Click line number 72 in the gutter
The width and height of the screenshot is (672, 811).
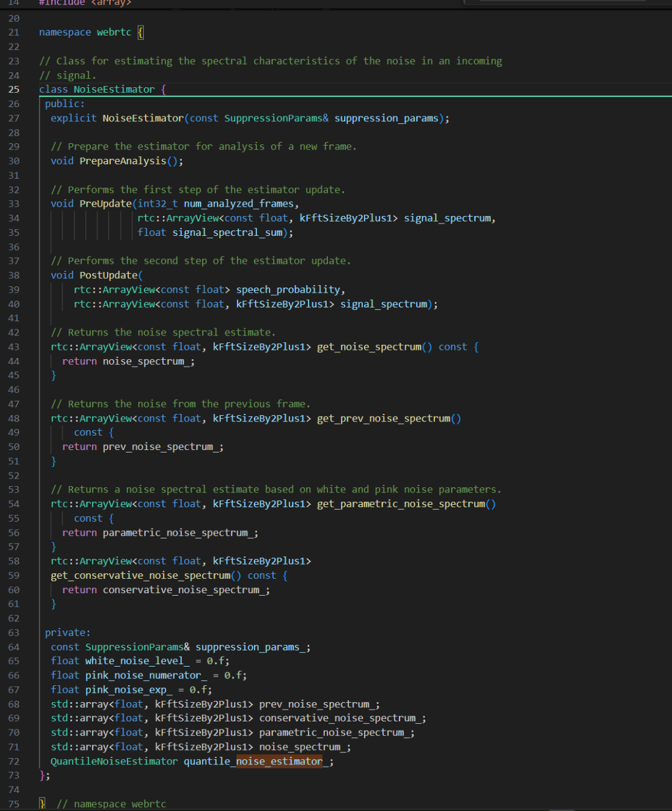14,761
